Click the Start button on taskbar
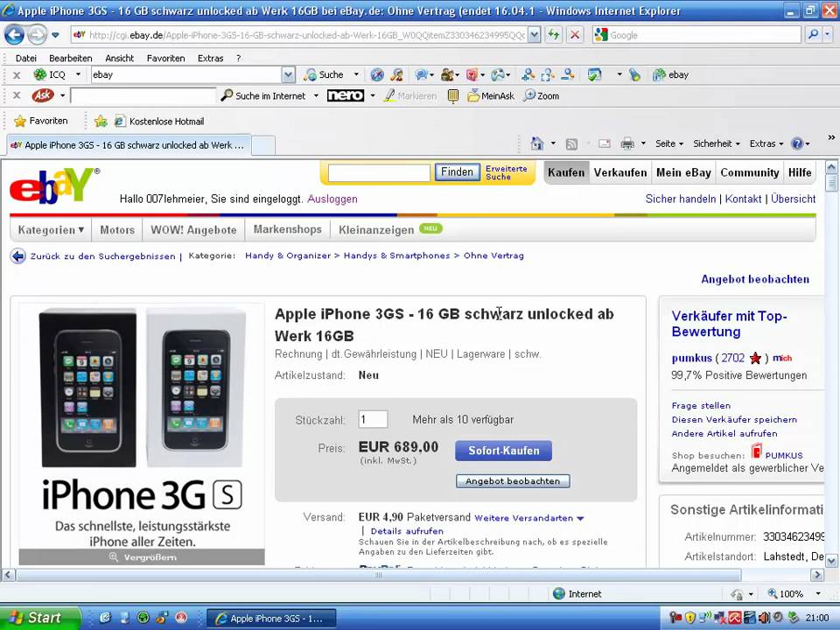Screen dimensions: 840x630 (x=40, y=618)
